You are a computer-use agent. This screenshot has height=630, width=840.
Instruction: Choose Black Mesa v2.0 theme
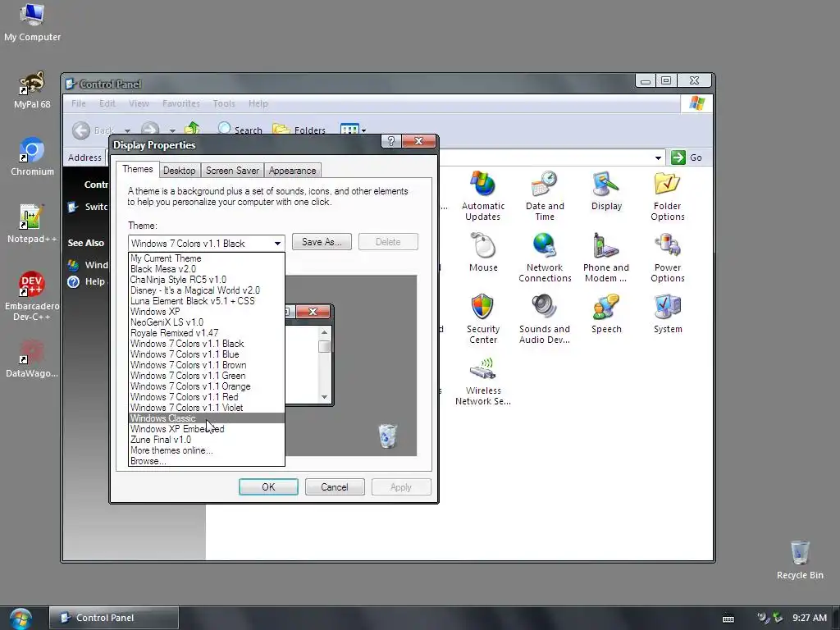[x=207, y=269]
